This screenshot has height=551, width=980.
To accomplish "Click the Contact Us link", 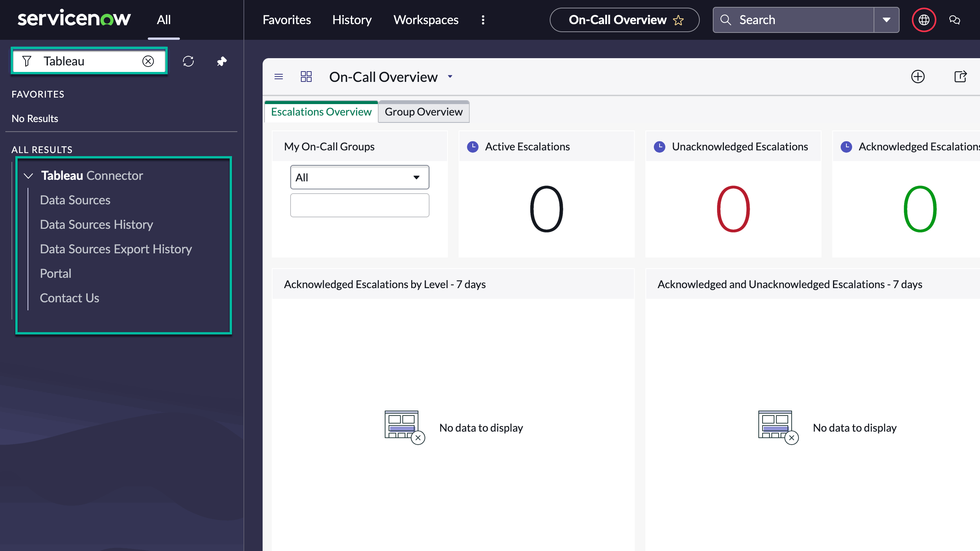I will point(69,298).
